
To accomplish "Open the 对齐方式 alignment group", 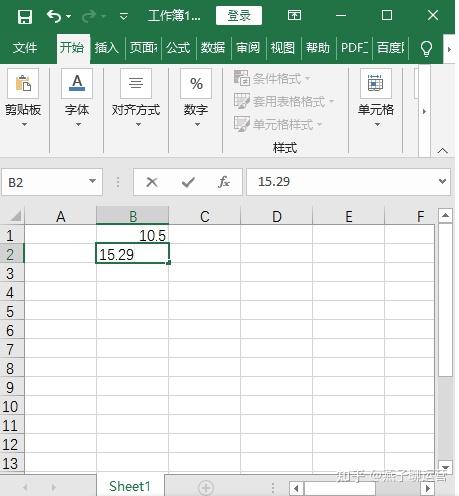I will (x=136, y=83).
